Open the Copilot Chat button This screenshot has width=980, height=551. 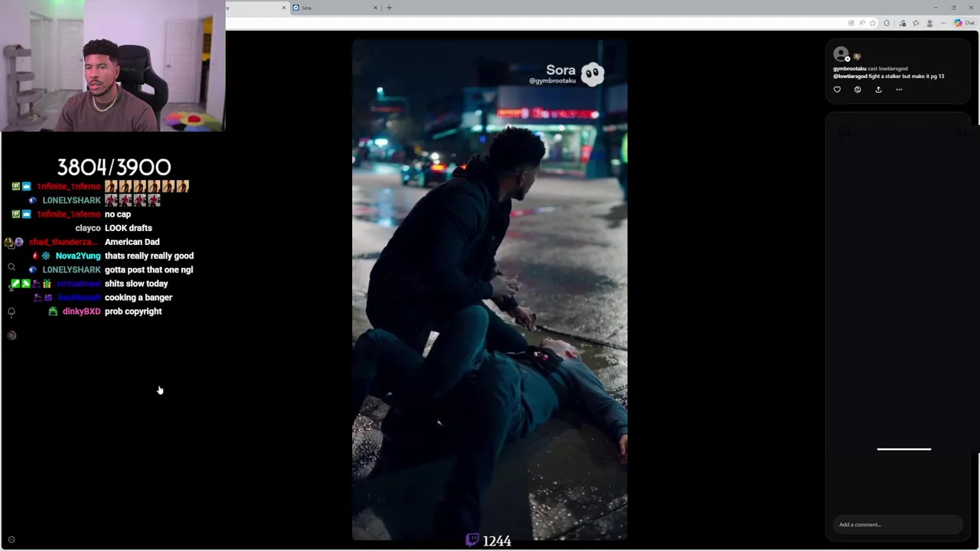[965, 23]
